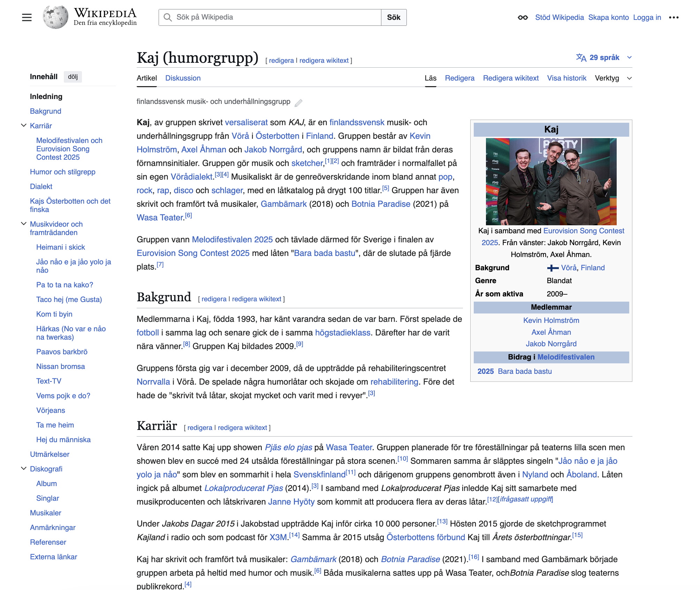700x590 pixels.
Task: Click the Kaj group photo thumbnail
Action: coord(551,181)
